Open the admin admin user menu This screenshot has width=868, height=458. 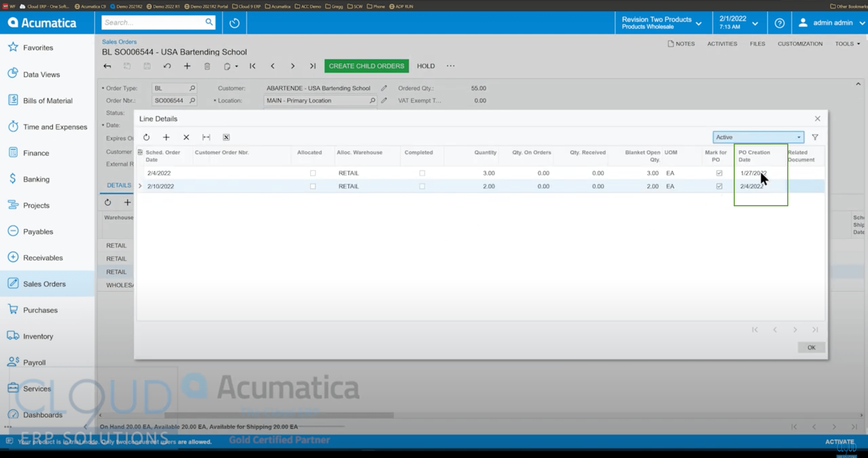click(x=832, y=23)
